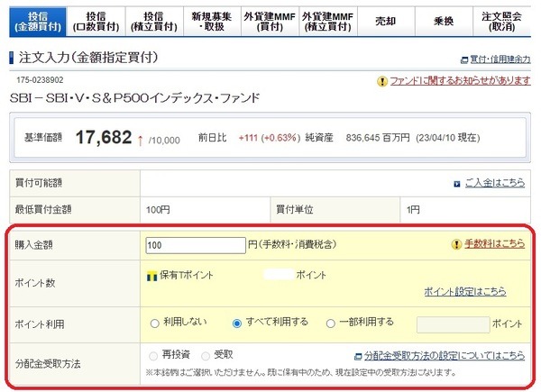Focus the 購入金額 amount input field
This screenshot has height=392, width=541.
tap(196, 245)
